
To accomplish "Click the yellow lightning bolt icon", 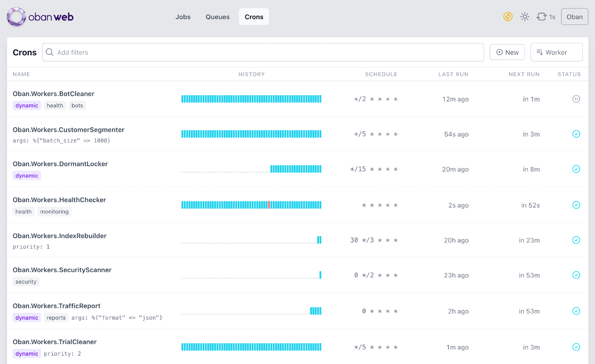I will tap(508, 17).
